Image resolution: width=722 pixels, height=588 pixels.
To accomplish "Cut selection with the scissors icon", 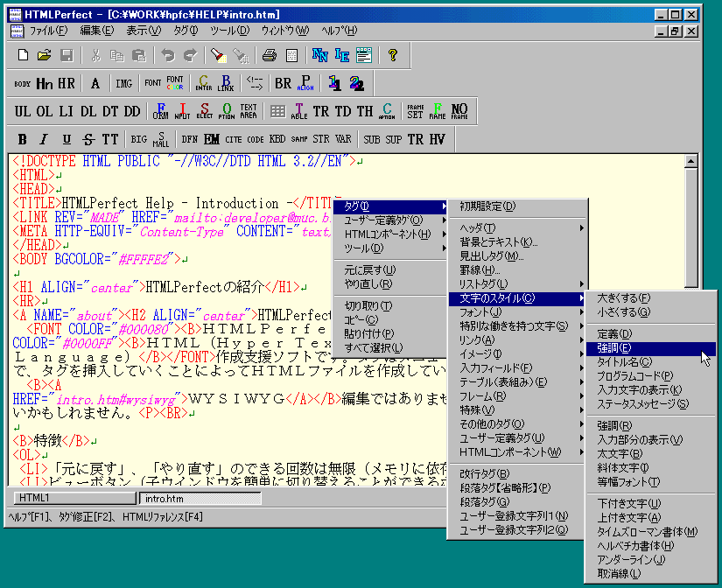I will pyautogui.click(x=95, y=55).
